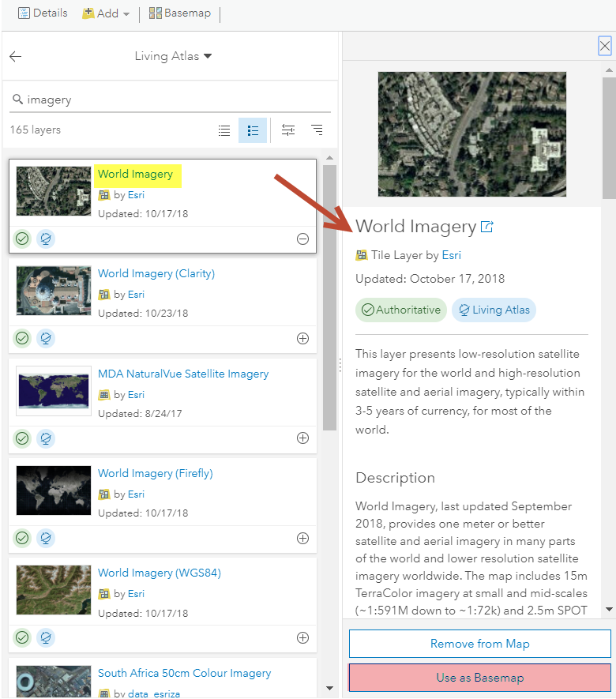Click the imagery search field
This screenshot has height=699, width=616.
[x=171, y=100]
